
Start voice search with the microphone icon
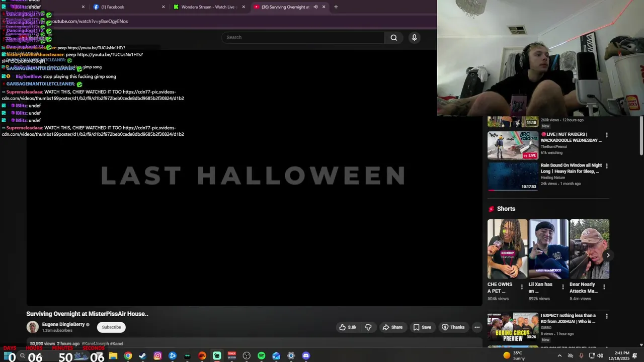[x=414, y=37]
